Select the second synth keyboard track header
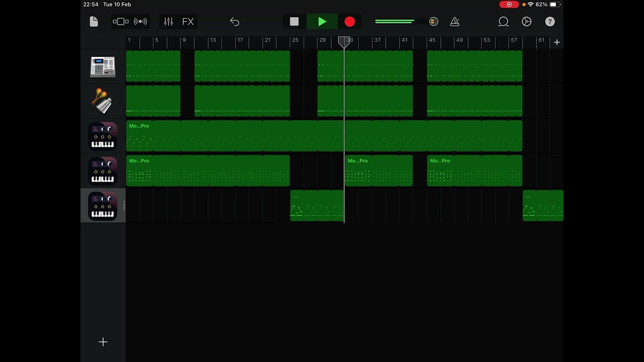The width and height of the screenshot is (644, 362). pyautogui.click(x=103, y=171)
